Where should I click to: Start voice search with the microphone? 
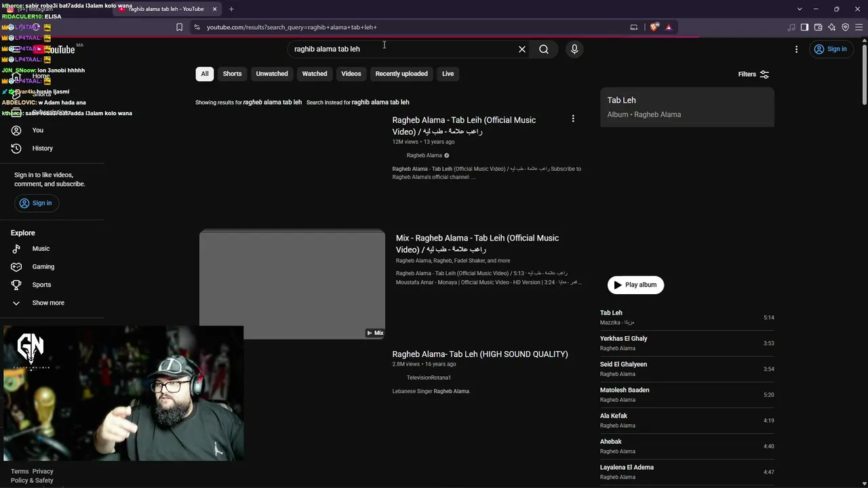pyautogui.click(x=574, y=49)
